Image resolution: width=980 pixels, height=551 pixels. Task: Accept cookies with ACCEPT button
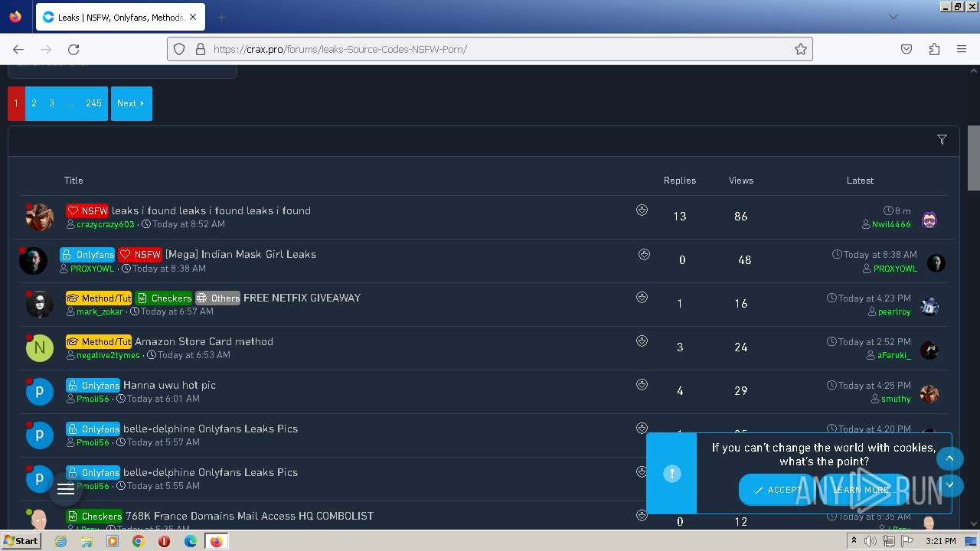[x=776, y=490]
